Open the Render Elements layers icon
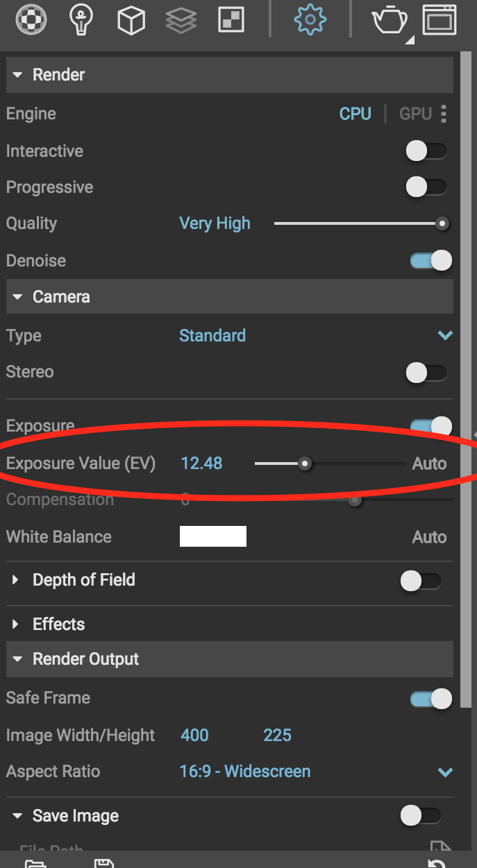This screenshot has width=477, height=868. click(x=181, y=21)
